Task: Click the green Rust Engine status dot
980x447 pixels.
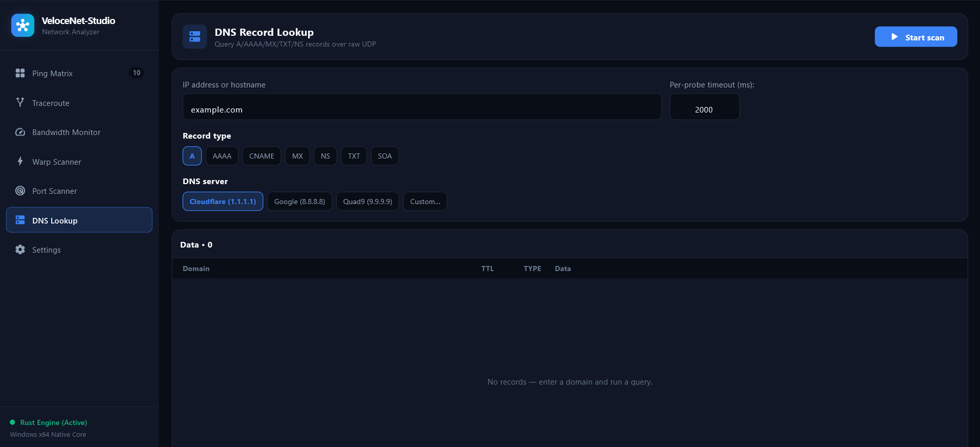Action: coord(12,422)
